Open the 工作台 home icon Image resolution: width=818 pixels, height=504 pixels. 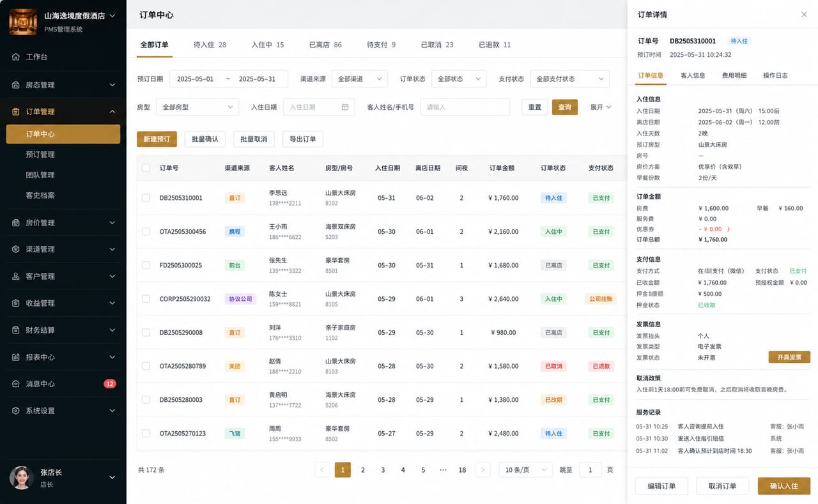16,57
